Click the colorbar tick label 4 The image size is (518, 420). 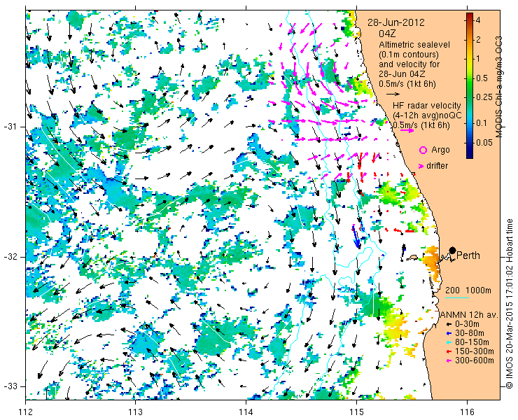coord(477,20)
